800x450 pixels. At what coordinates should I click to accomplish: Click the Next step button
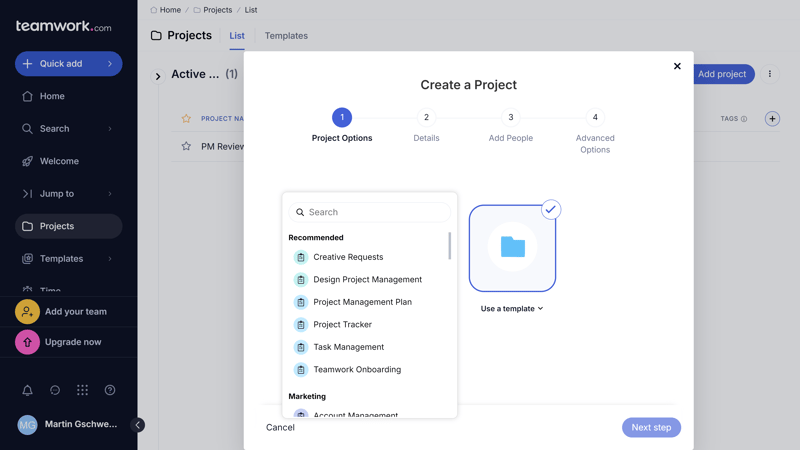(x=651, y=428)
